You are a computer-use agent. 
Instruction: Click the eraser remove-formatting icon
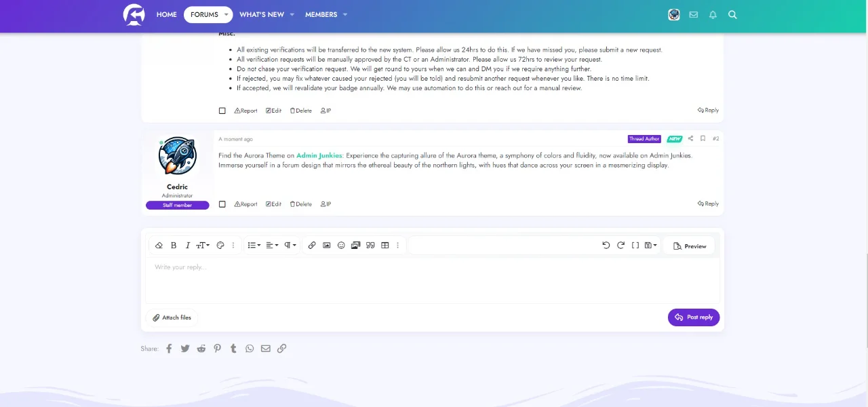coord(159,246)
